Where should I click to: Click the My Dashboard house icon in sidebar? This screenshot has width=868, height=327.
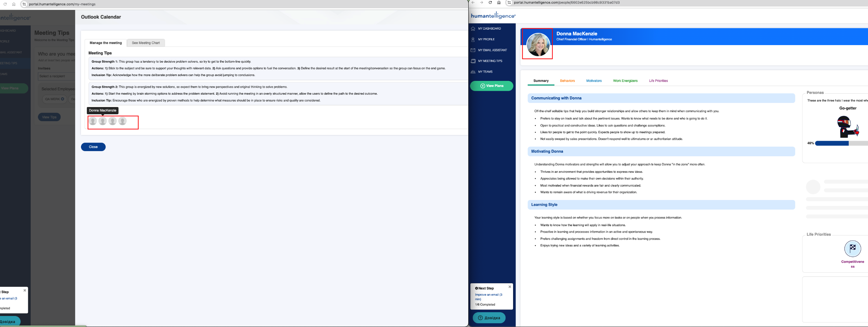click(473, 29)
